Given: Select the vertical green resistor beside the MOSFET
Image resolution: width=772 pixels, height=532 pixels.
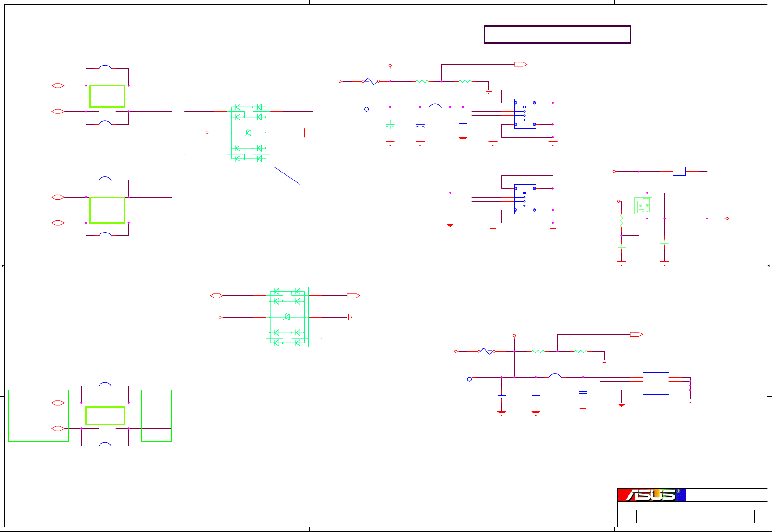Looking at the screenshot, I should coord(621,220).
